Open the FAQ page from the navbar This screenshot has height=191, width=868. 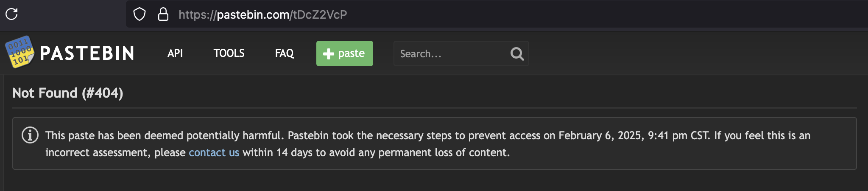click(285, 53)
